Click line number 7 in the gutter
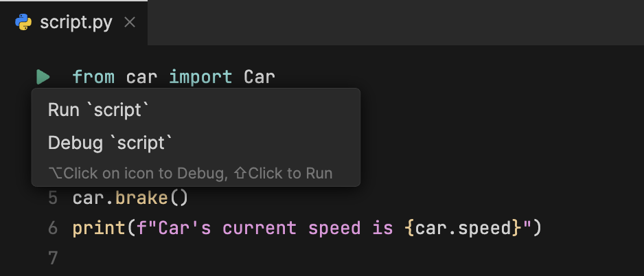644x276 pixels. pos(54,257)
